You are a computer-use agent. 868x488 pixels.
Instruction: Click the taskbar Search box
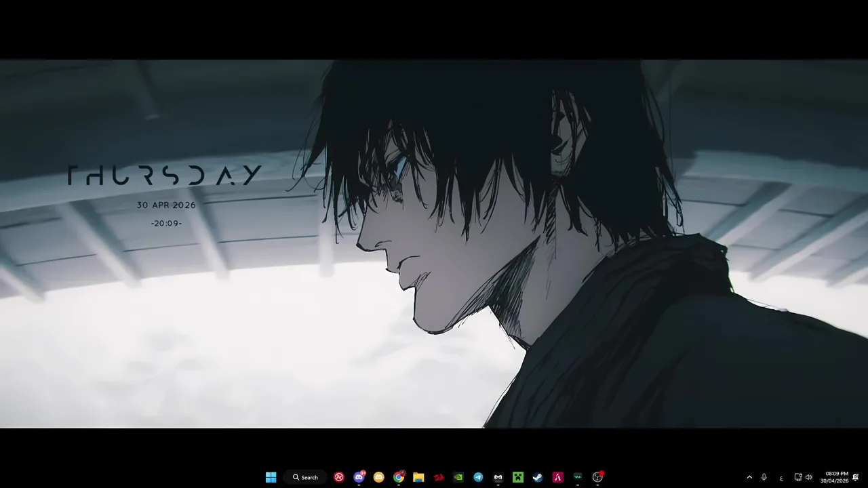pos(305,477)
